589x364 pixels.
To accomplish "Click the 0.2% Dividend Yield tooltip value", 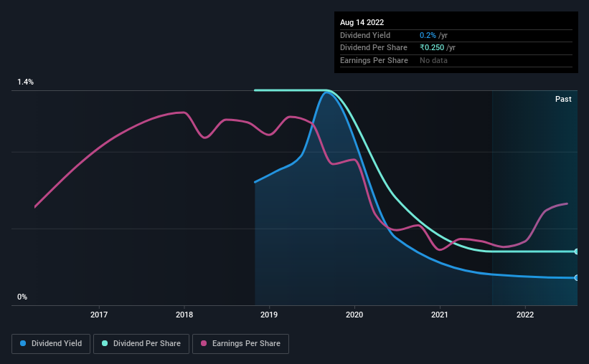I will pos(428,35).
